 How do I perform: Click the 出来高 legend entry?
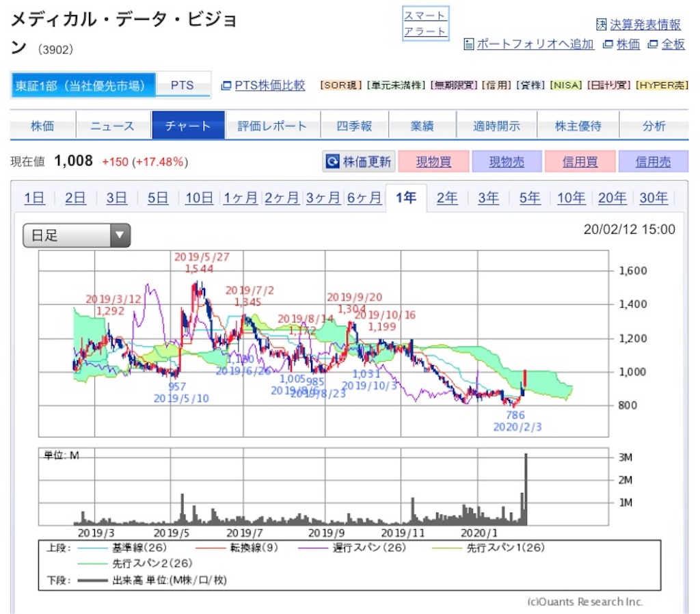(x=152, y=580)
